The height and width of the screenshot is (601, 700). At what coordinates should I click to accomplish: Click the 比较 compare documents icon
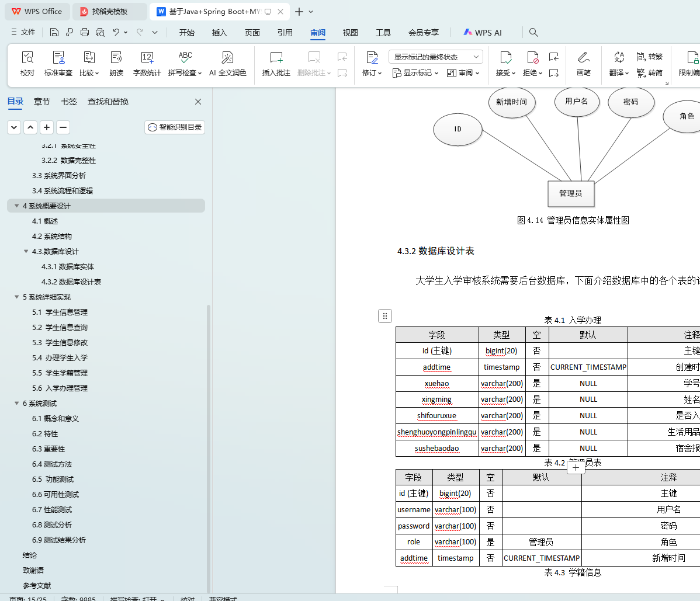click(x=89, y=63)
